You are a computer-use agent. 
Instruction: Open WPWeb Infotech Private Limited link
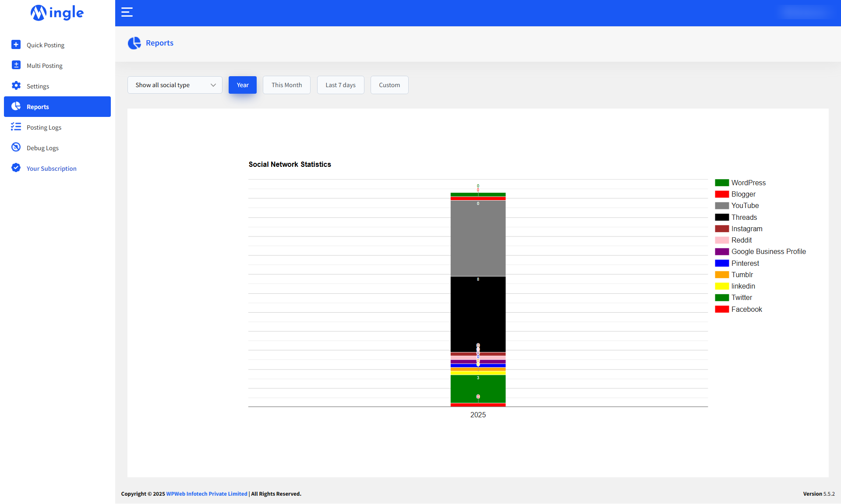[207, 493]
